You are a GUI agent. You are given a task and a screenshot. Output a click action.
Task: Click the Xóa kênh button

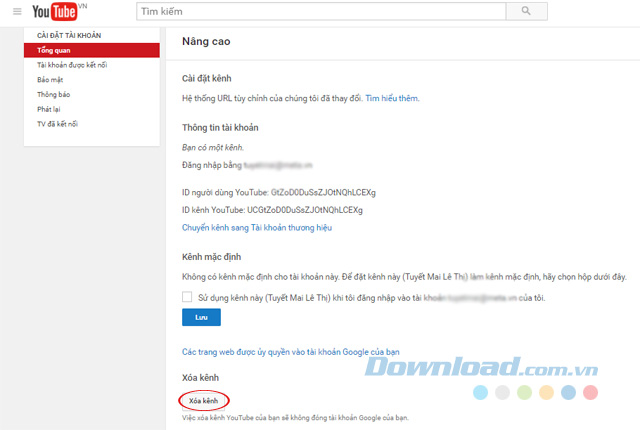[x=204, y=401]
